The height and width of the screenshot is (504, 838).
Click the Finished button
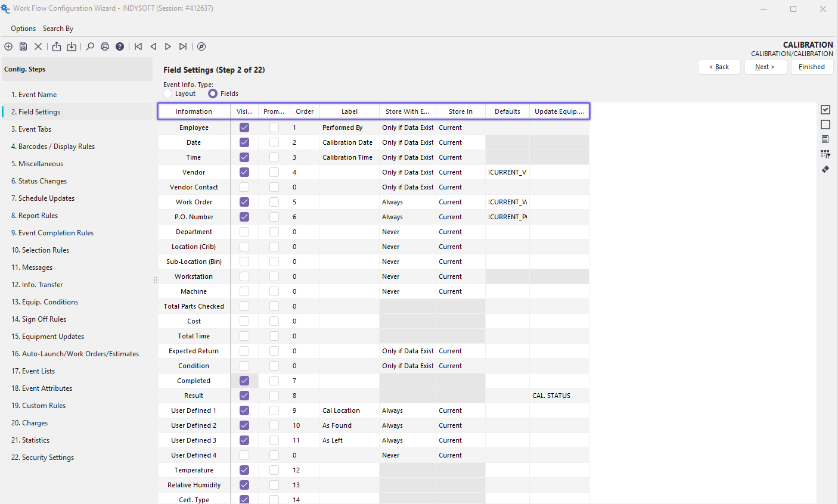tap(812, 67)
